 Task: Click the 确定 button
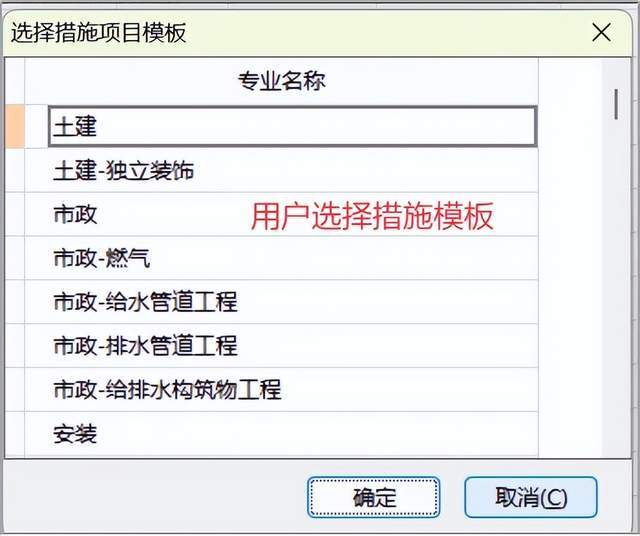pos(374,497)
